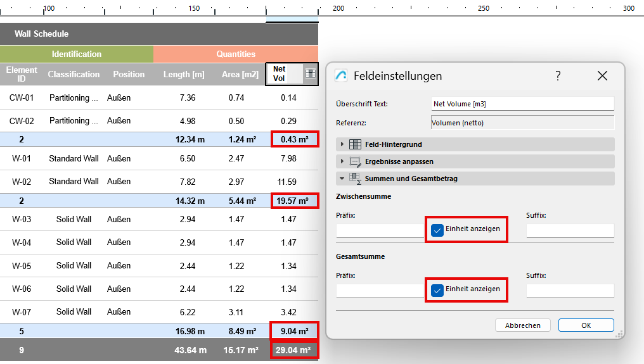Click the 9.04 m³ subtotal cell
The height and width of the screenshot is (364, 644).
pos(295,331)
